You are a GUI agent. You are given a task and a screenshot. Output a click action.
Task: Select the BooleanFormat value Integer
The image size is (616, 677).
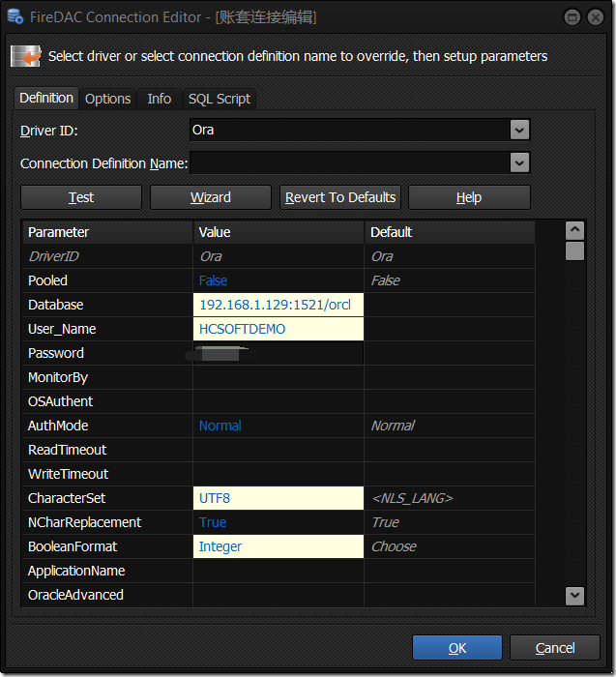click(x=279, y=546)
